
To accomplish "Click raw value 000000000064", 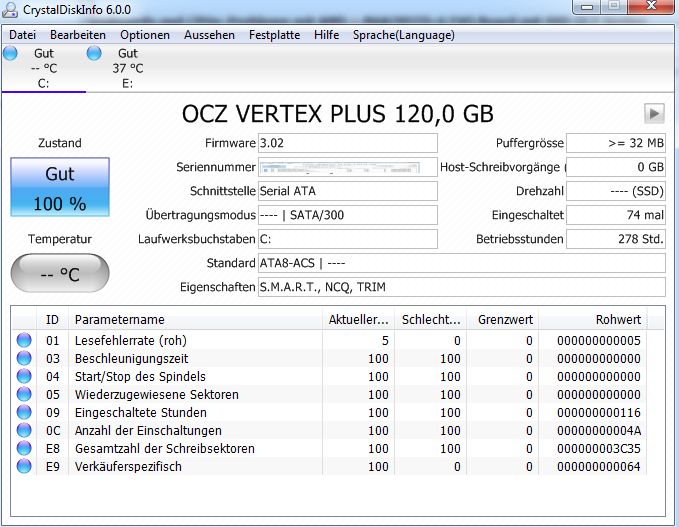I will point(599,466).
